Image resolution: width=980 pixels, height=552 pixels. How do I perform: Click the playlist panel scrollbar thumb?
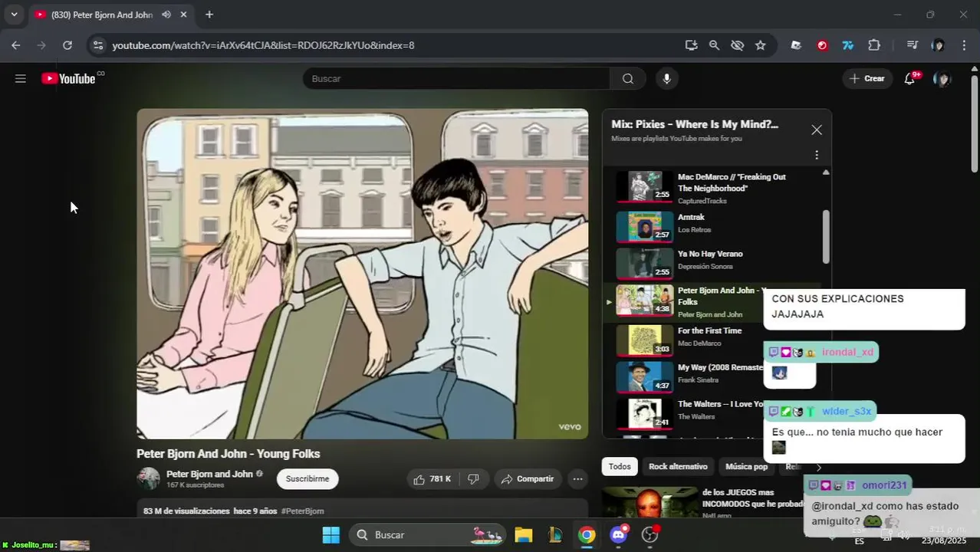coord(826,236)
